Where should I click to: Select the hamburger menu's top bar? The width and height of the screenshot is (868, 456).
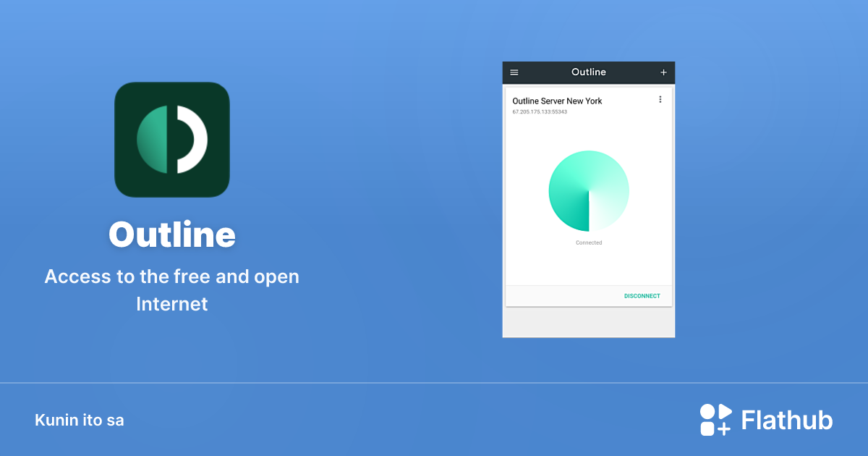(514, 69)
